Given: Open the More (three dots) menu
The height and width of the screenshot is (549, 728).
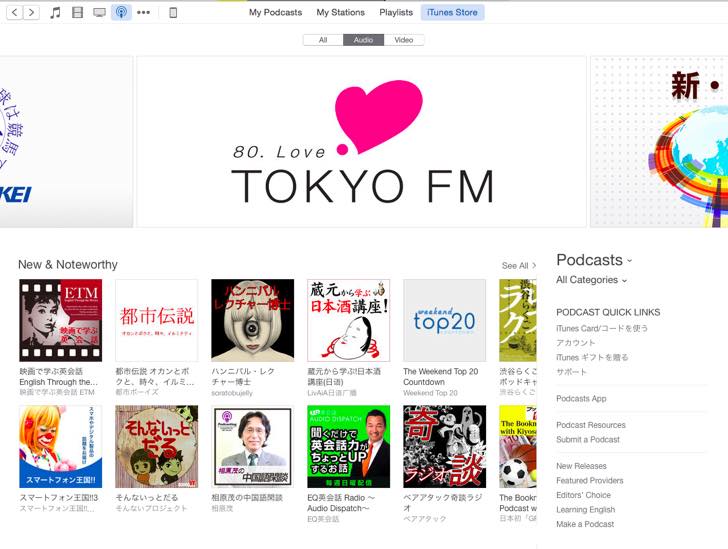Looking at the screenshot, I should pyautogui.click(x=143, y=13).
